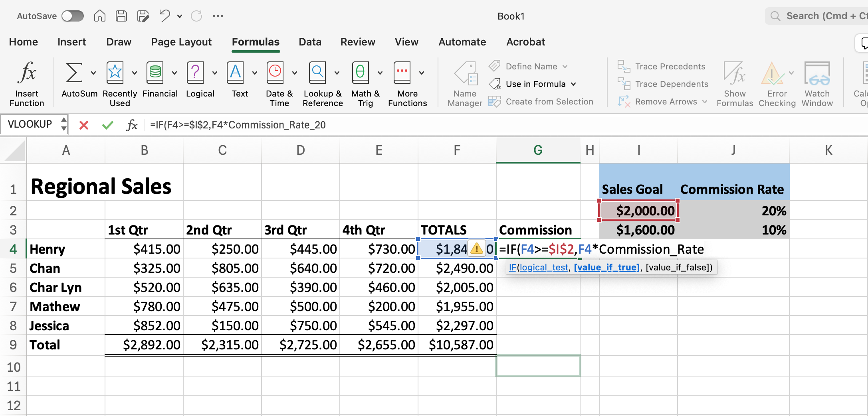Click the Insert Function fx icon
The image size is (868, 416).
coord(27,73)
